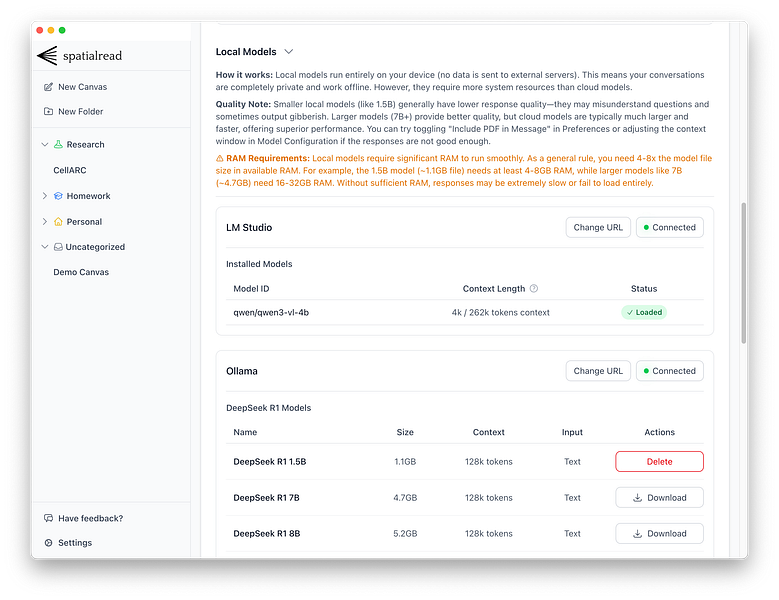Click Connected status for Ollama
The image size is (779, 600).
click(x=670, y=371)
